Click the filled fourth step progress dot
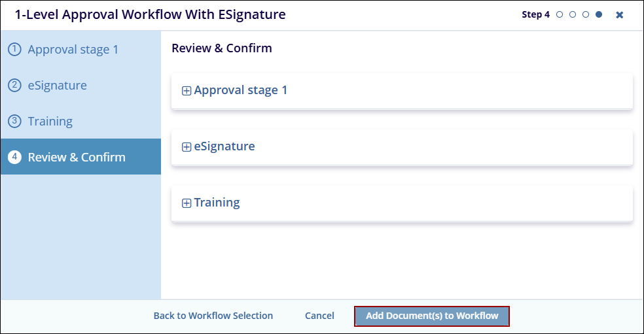 click(x=599, y=14)
